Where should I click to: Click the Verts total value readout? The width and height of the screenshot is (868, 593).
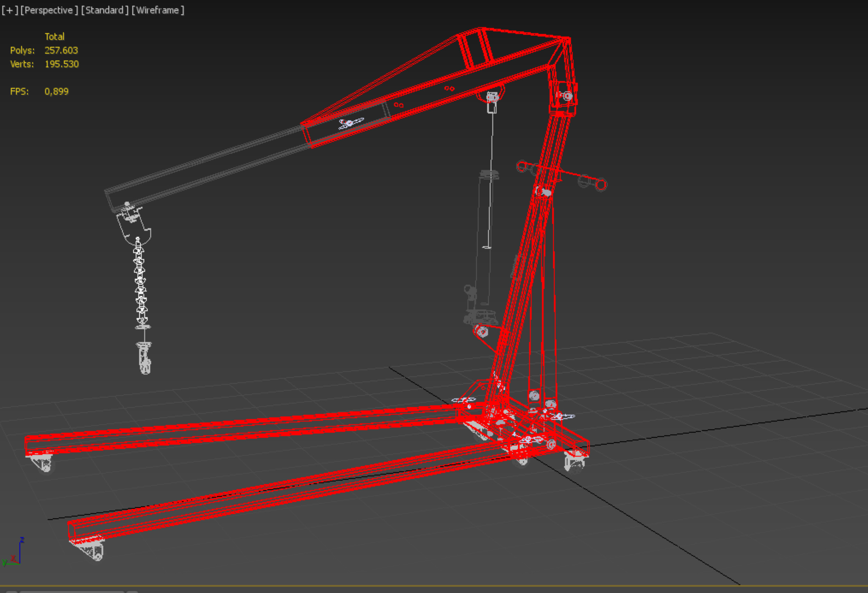click(x=61, y=64)
